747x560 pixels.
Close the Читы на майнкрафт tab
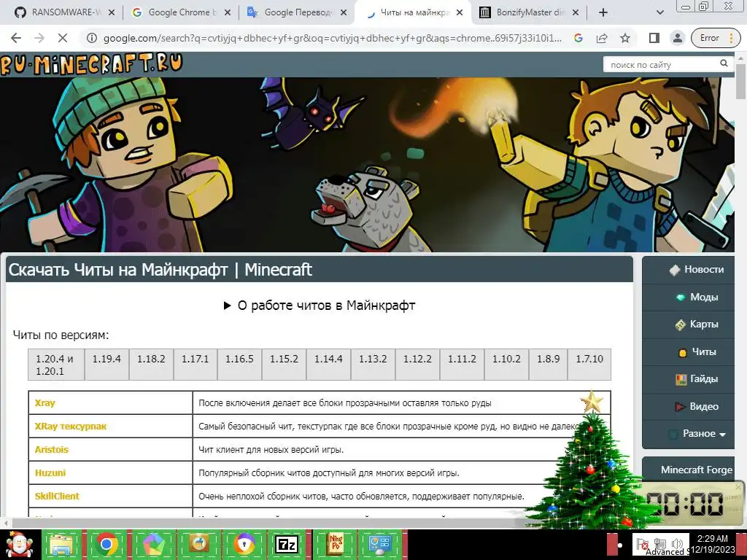(x=460, y=12)
